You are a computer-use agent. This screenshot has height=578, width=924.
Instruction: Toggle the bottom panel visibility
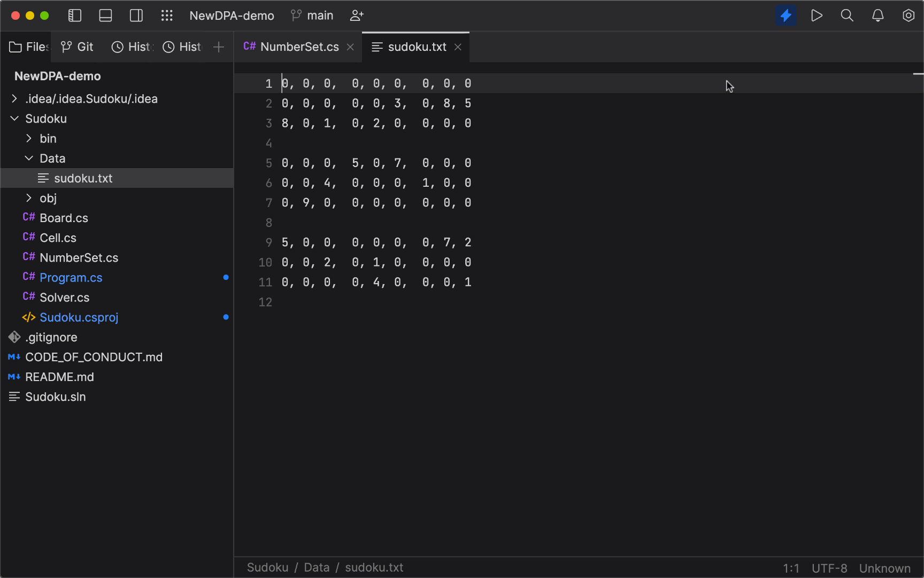105,16
